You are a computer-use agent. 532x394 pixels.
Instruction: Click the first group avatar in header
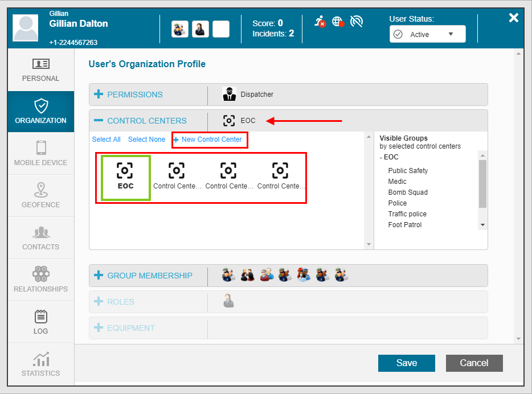point(180,29)
